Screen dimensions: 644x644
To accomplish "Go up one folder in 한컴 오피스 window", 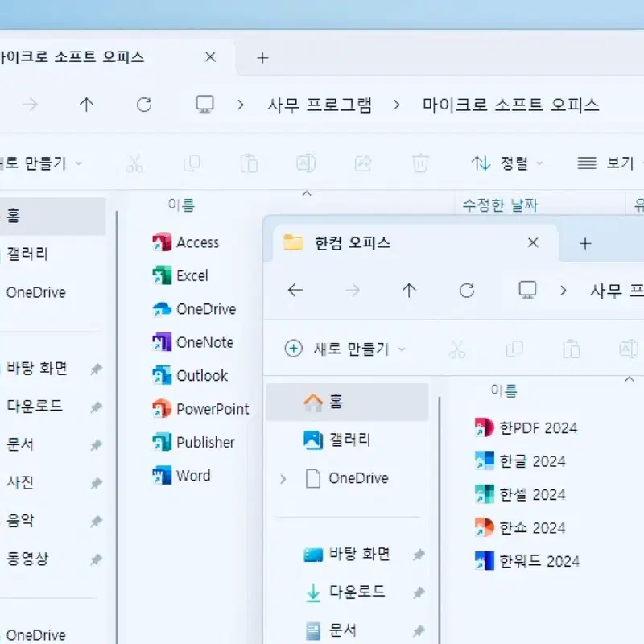I will click(409, 291).
